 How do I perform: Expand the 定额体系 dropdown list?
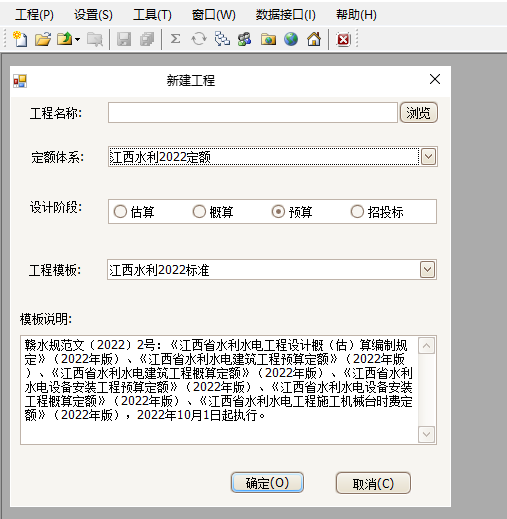[428, 157]
